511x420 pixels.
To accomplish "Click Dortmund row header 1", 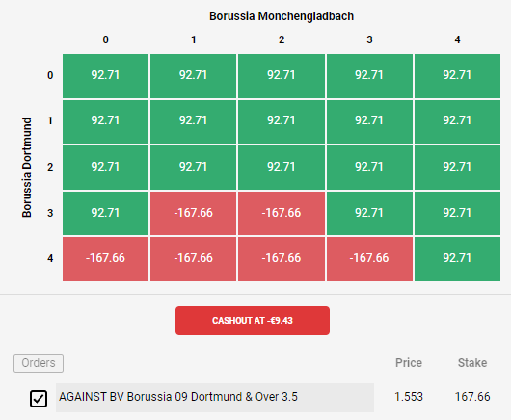I will [x=50, y=121].
